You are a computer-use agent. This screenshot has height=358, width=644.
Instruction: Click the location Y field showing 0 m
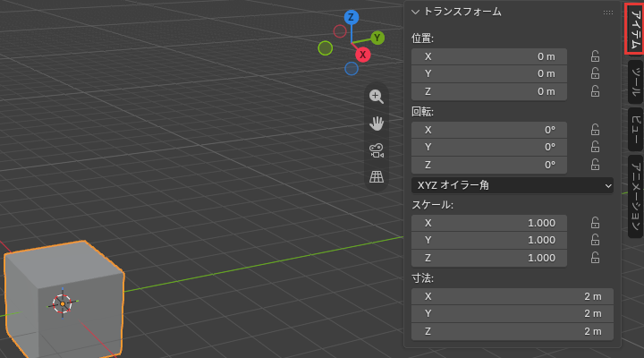point(489,73)
